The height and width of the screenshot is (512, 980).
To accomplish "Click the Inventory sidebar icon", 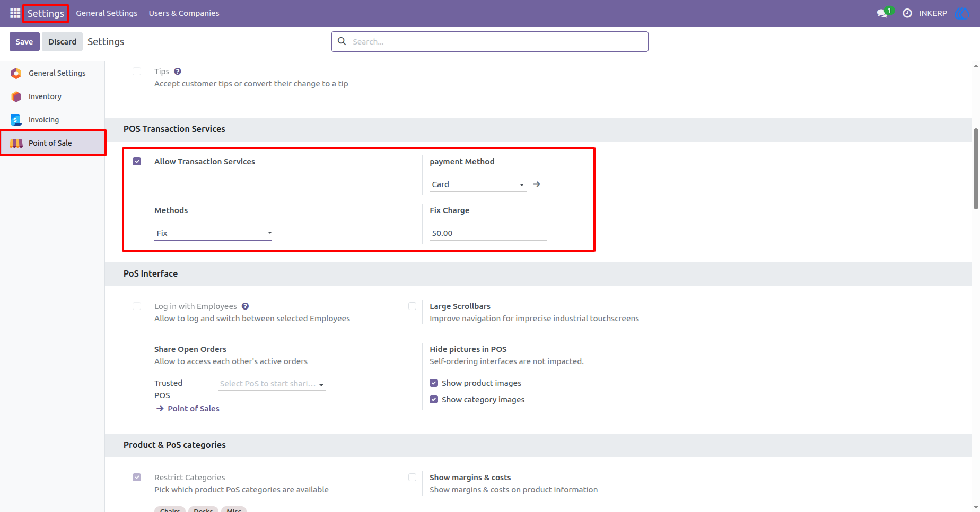I will coord(16,96).
